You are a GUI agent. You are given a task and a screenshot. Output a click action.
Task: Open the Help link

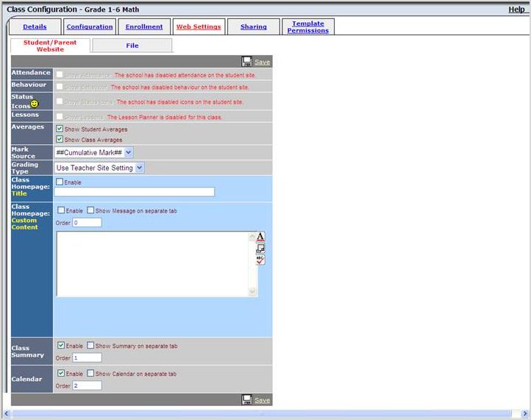click(516, 10)
